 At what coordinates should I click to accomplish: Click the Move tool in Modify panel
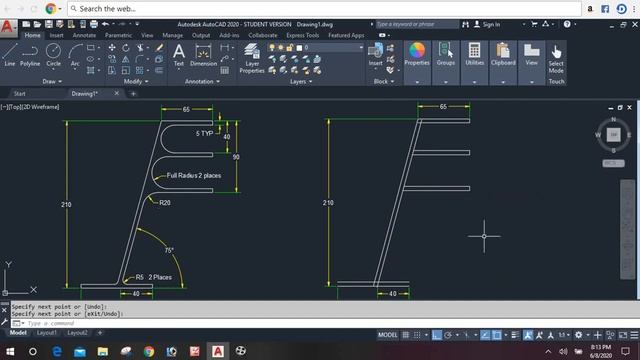(x=112, y=48)
